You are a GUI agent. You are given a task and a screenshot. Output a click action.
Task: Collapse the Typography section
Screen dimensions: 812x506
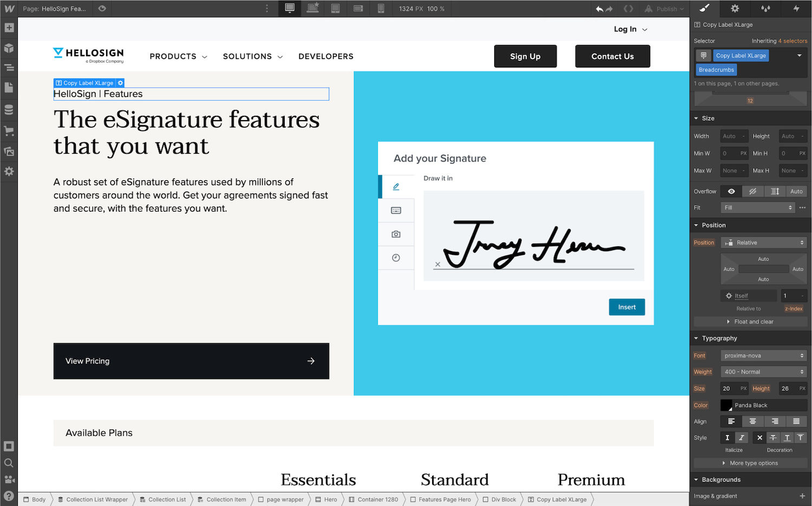[x=750, y=338]
